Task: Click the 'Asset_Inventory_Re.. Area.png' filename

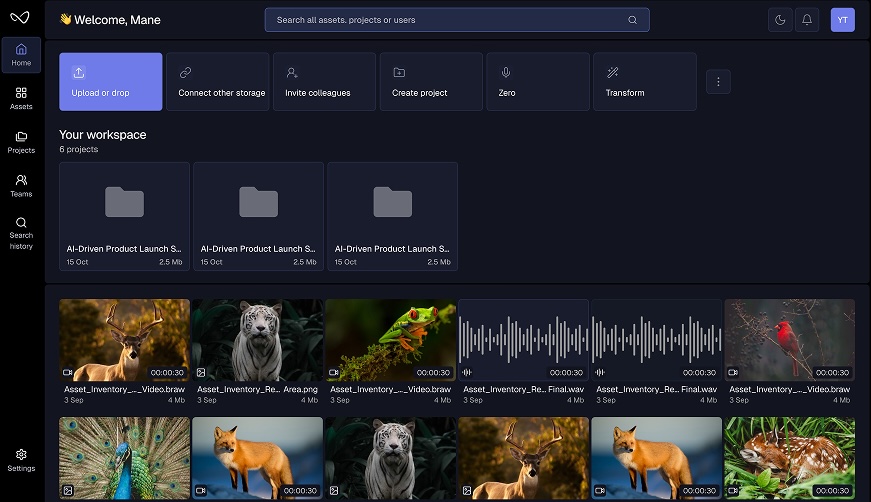Action: pos(257,389)
